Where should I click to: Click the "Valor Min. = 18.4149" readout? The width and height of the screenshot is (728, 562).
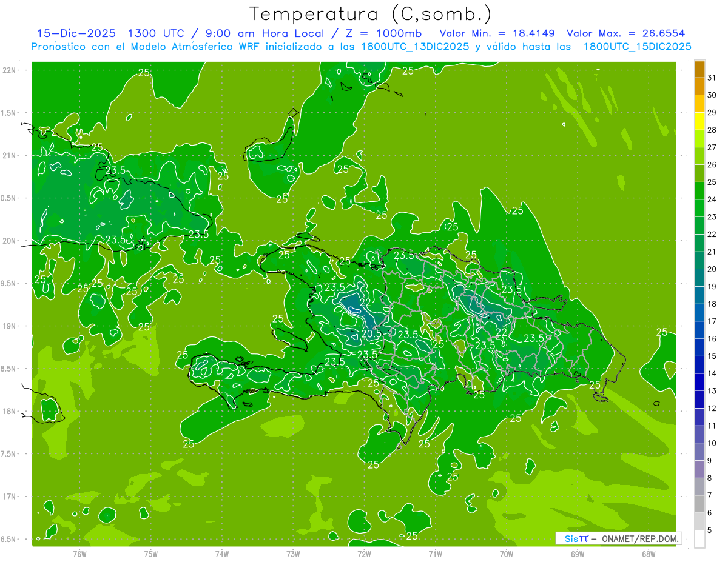(x=497, y=33)
